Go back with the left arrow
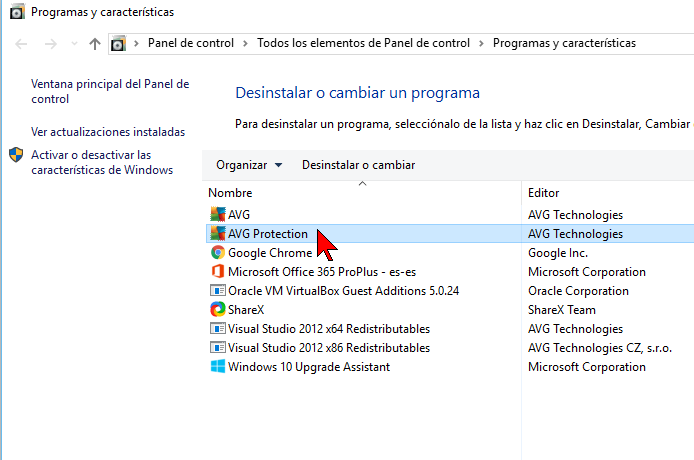 coord(21,43)
